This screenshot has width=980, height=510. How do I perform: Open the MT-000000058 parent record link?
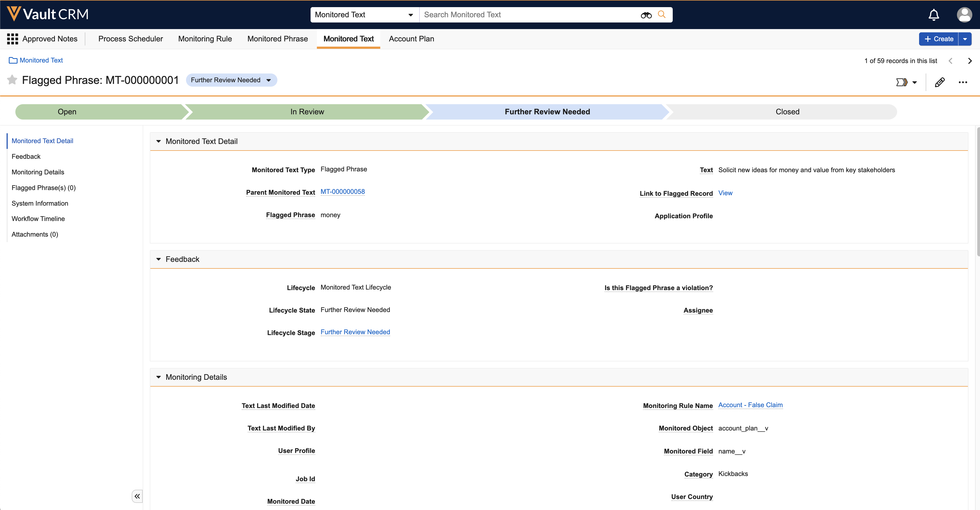pos(342,192)
